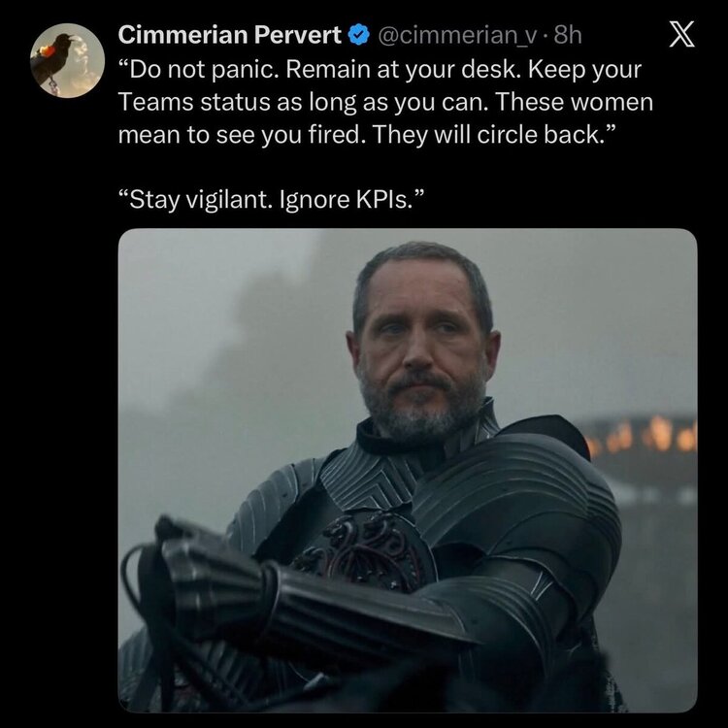Click the blue verified checkmark badge
This screenshot has height=728, width=728.
tap(359, 35)
